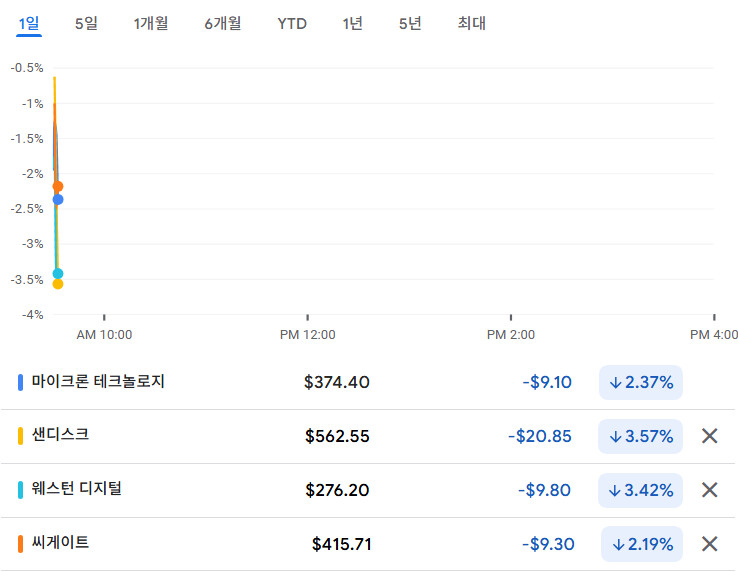Click the 3.42% down-arrow change badge

point(641,490)
